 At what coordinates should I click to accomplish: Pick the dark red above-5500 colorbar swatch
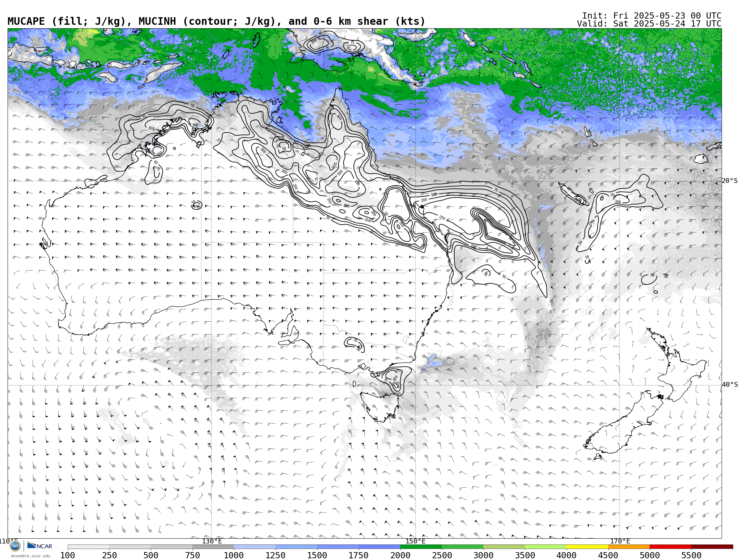(x=712, y=547)
